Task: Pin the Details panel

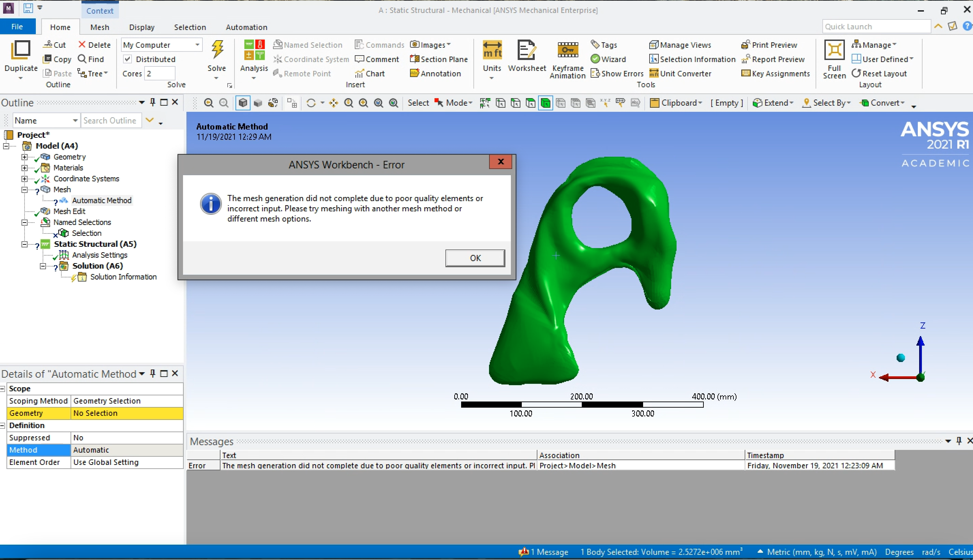Action: click(x=153, y=374)
